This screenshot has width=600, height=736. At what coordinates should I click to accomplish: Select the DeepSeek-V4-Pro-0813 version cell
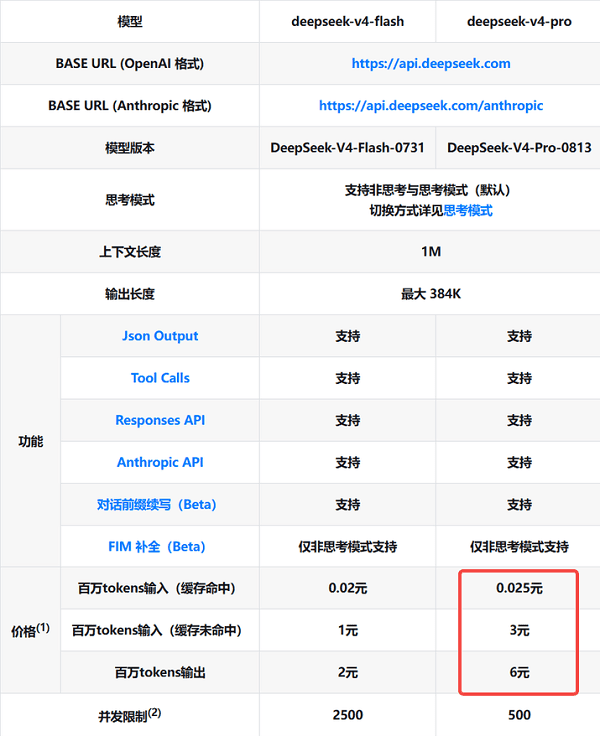coord(519,148)
